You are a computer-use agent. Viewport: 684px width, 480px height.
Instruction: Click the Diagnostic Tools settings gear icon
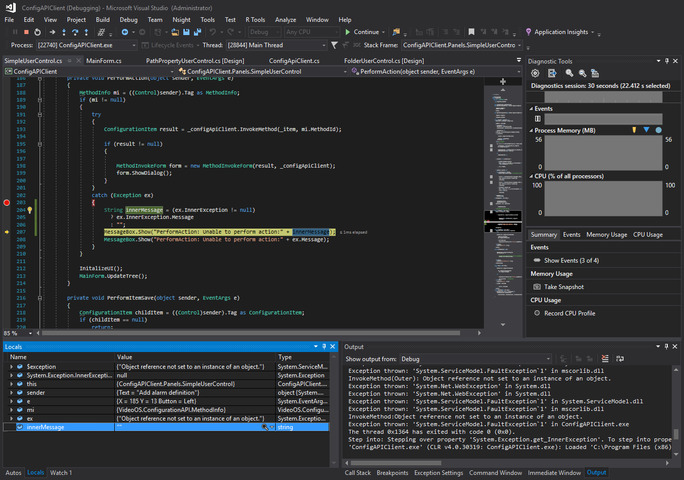click(536, 73)
